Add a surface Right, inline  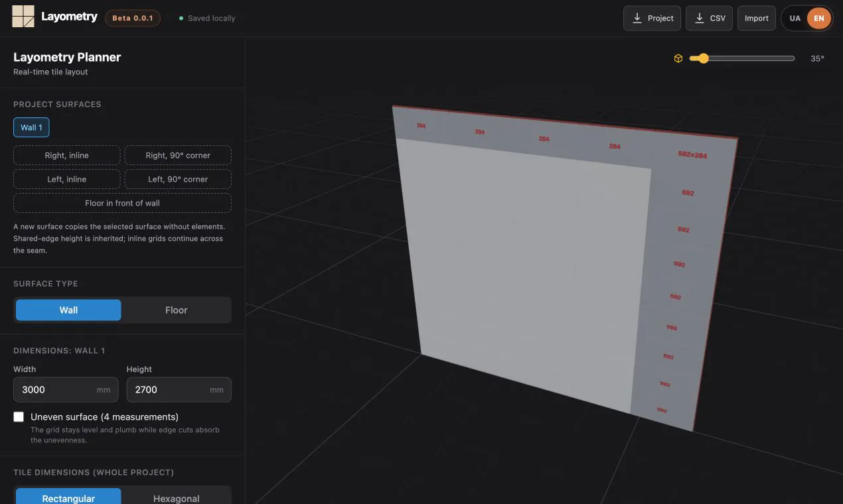pyautogui.click(x=66, y=155)
